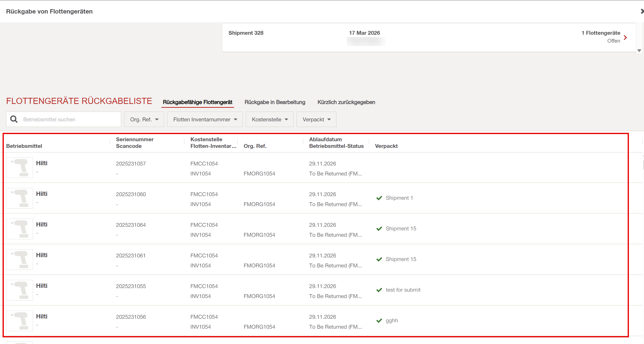Close the Rückgabe von Flottengeräten dialog
Viewport: 644px width, 344px height.
(642, 11)
